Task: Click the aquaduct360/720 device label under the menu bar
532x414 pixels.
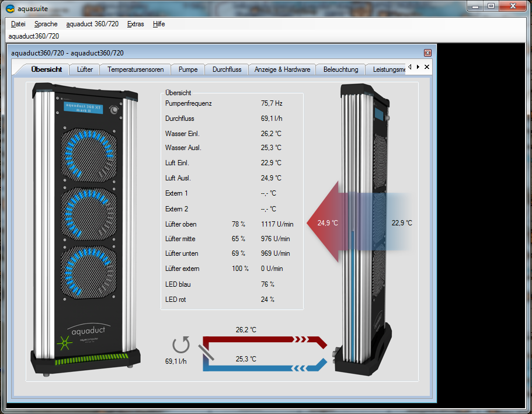Action: 34,36
